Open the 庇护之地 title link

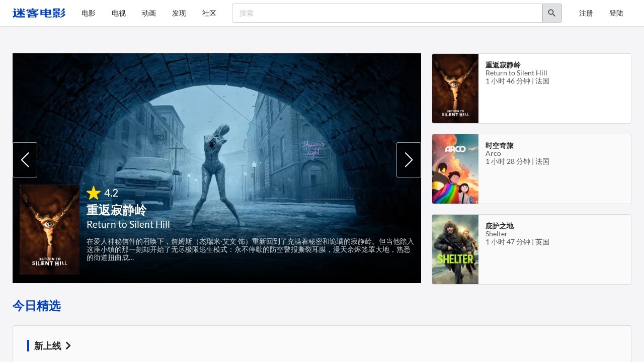point(500,226)
